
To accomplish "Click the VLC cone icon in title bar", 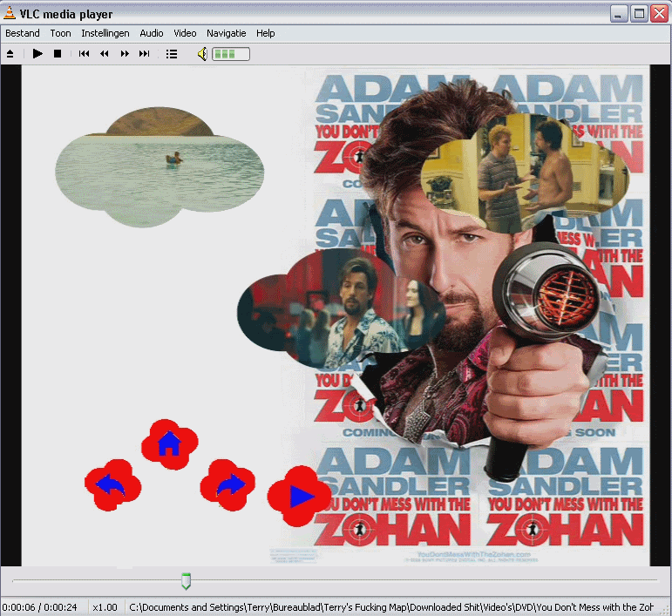I will coord(10,13).
